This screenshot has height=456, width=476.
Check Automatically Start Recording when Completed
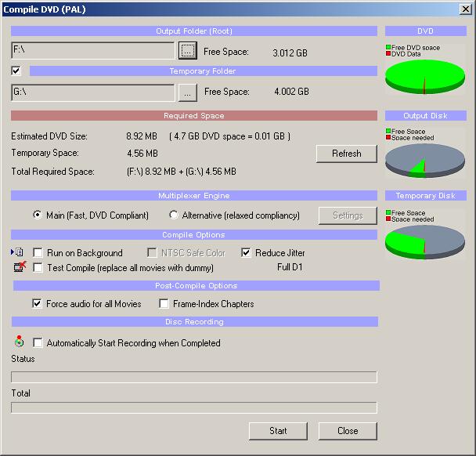click(38, 343)
